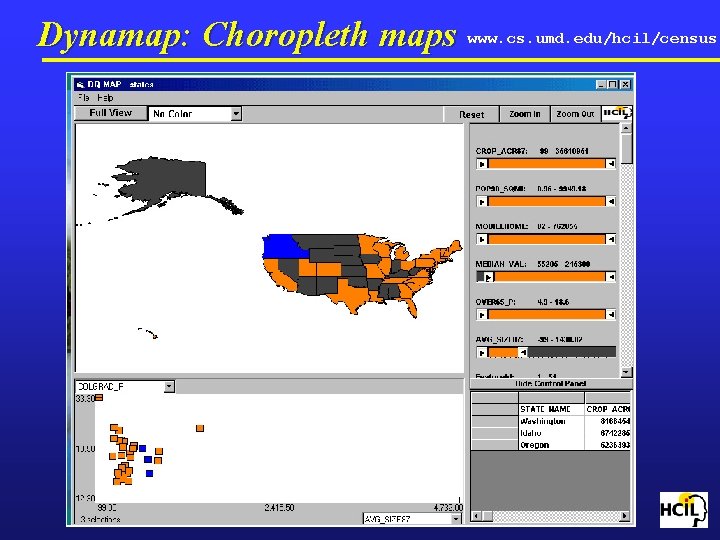This screenshot has width=720, height=540.
Task: Click the control panel scrollbar thumb
Action: [x=626, y=148]
